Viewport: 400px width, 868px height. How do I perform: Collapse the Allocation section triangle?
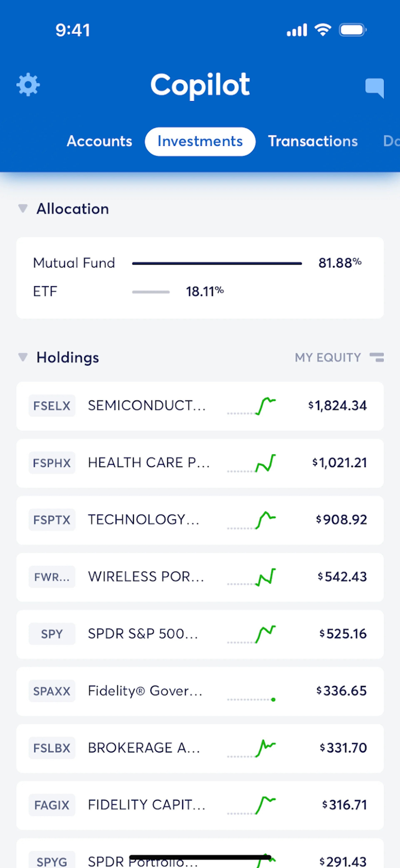tap(23, 209)
